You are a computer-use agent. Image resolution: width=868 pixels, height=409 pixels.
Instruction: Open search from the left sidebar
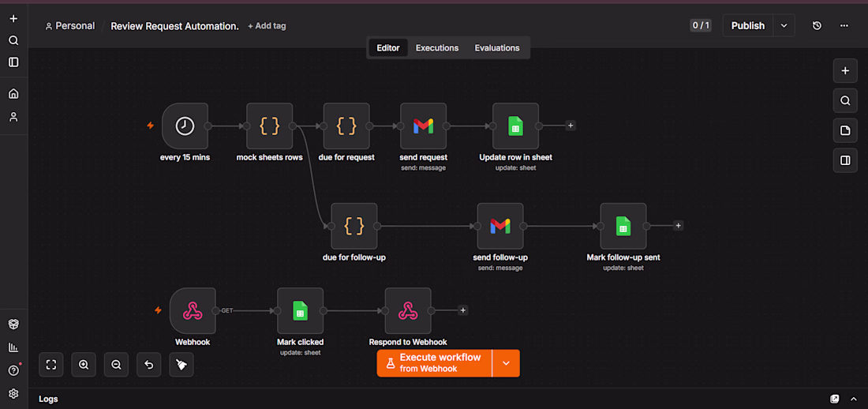(x=14, y=40)
